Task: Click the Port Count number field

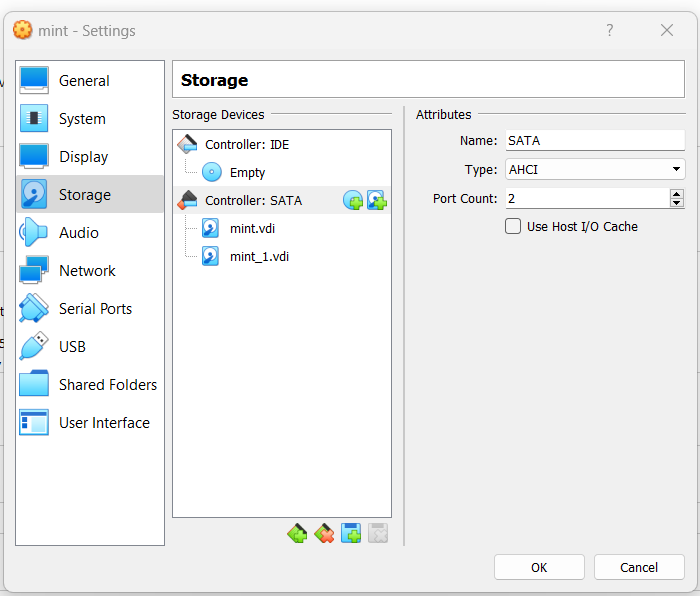Action: 587,198
